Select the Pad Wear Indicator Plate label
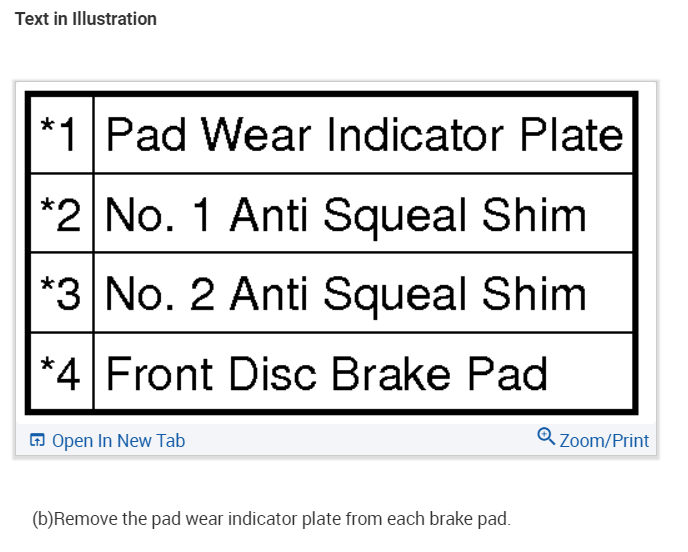 (364, 135)
